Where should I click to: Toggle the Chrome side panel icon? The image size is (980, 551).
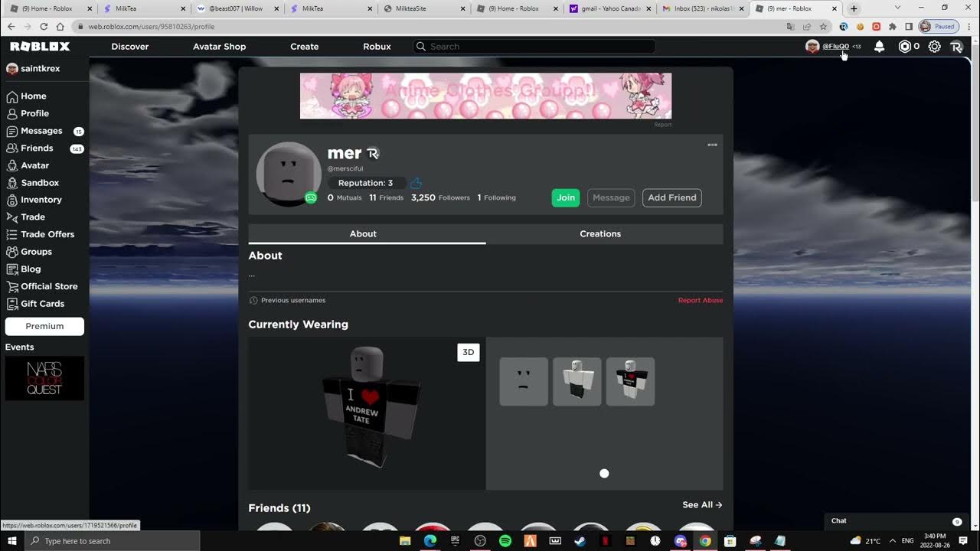click(x=909, y=27)
